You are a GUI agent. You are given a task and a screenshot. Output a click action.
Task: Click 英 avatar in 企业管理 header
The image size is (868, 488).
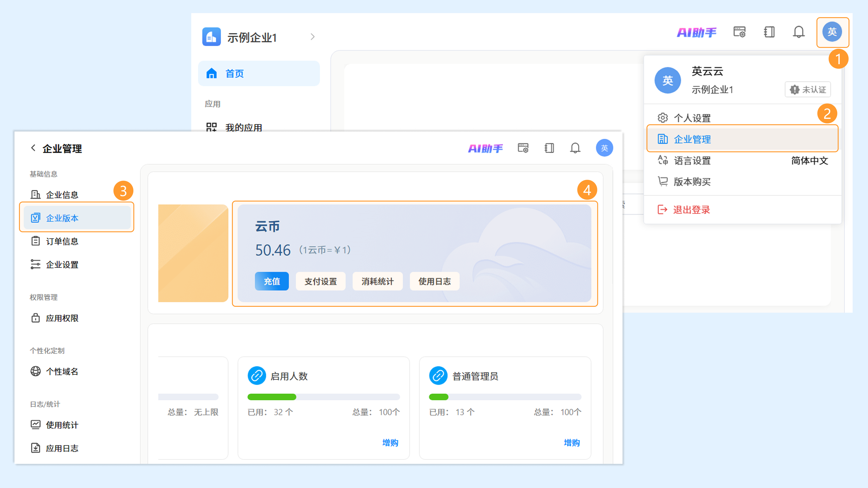pyautogui.click(x=604, y=148)
